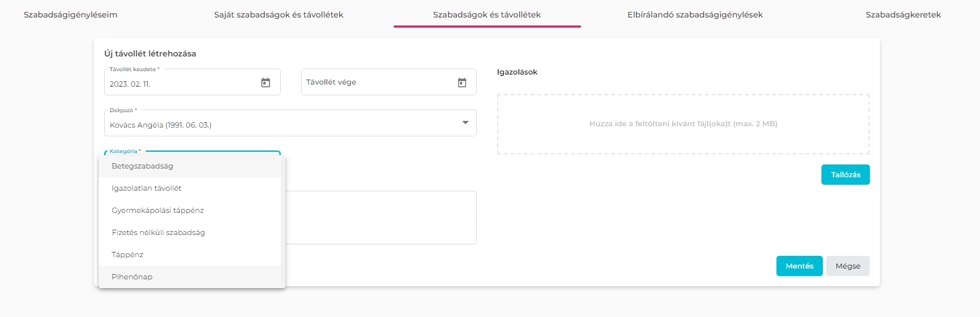Image resolution: width=980 pixels, height=317 pixels.
Task: Switch to Szabadságigényléseim tab
Action: (75, 14)
